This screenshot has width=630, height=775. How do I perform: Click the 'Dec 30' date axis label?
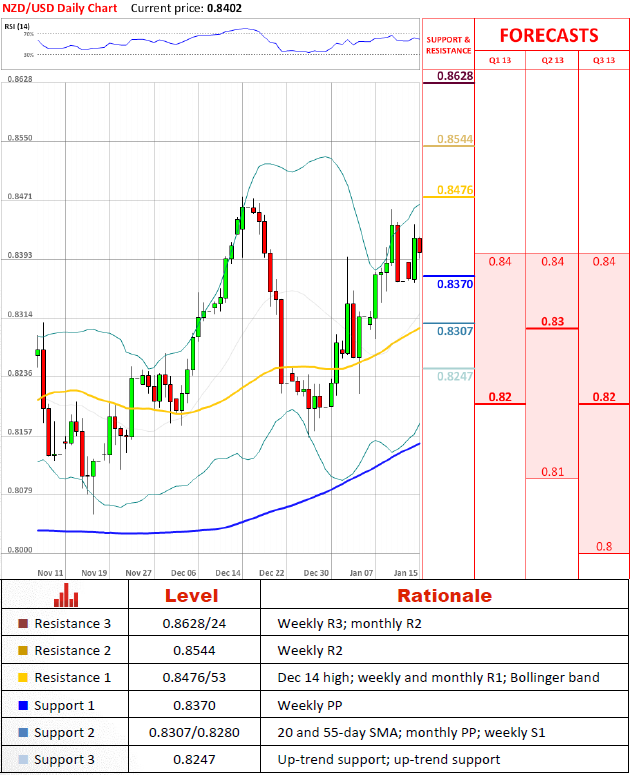316,573
